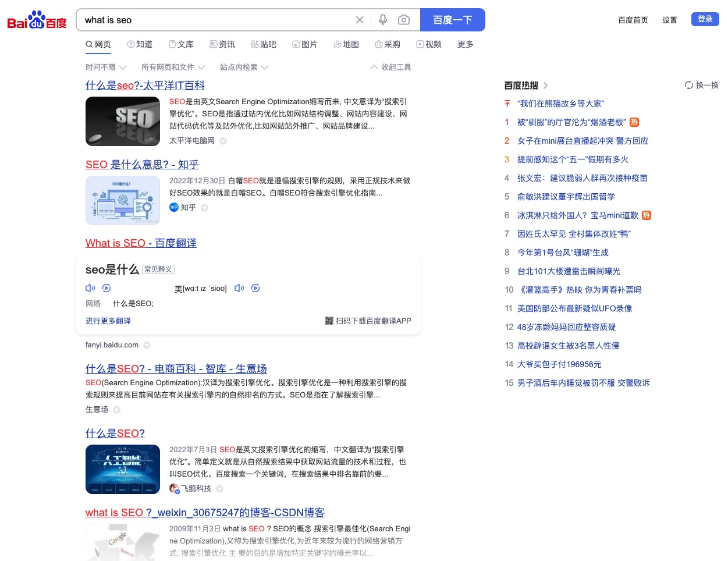Switch to the 采购 tab
Viewport: 728px width, 561px height.
[388, 44]
